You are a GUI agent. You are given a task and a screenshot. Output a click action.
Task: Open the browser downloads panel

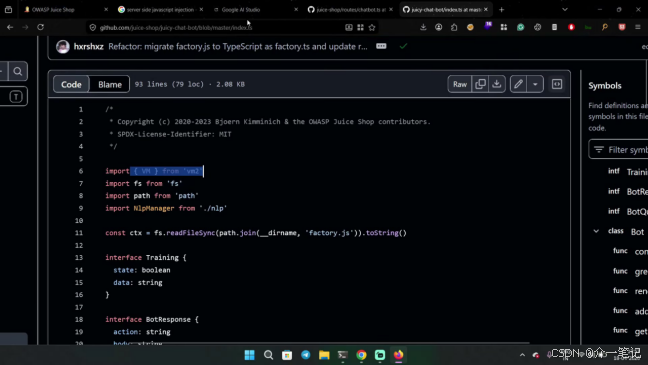(x=423, y=27)
